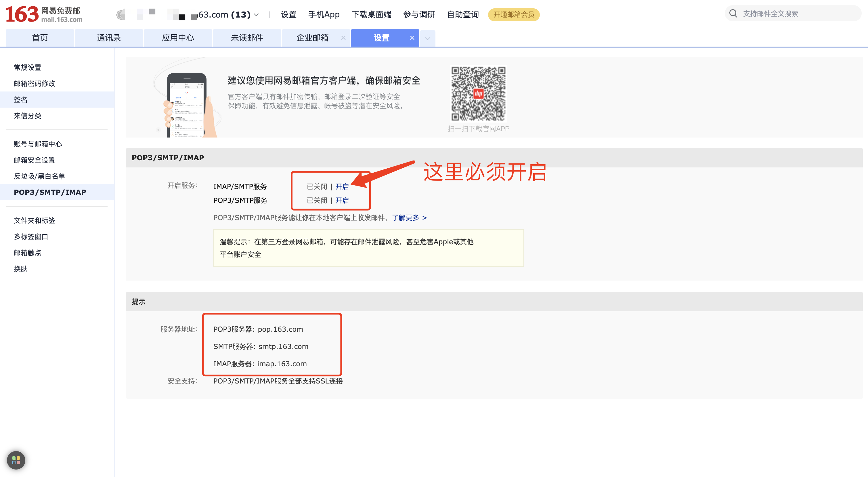This screenshot has width=868, height=477.
Task: Open 邮箱安全设置 in the sidebar
Action: click(35, 160)
